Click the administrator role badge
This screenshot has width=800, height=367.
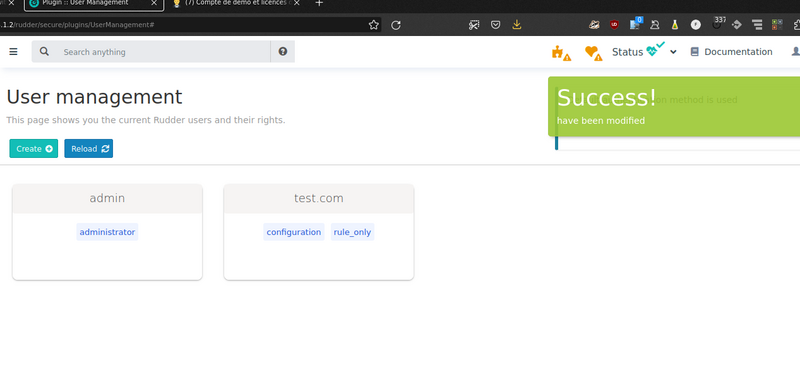tap(107, 232)
